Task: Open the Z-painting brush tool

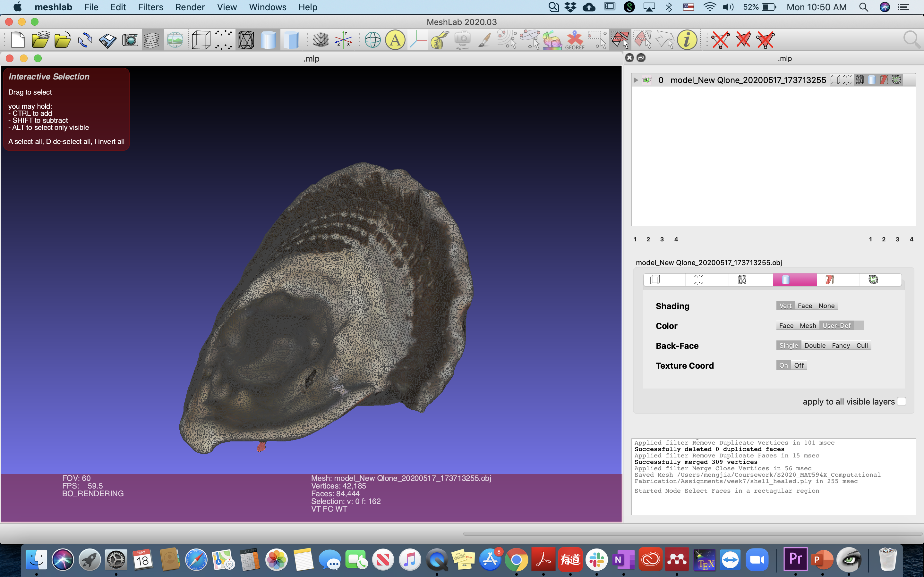Action: [x=484, y=40]
